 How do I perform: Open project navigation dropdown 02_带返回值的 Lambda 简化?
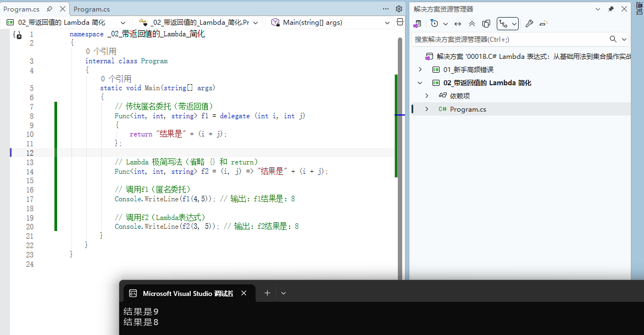click(x=66, y=23)
